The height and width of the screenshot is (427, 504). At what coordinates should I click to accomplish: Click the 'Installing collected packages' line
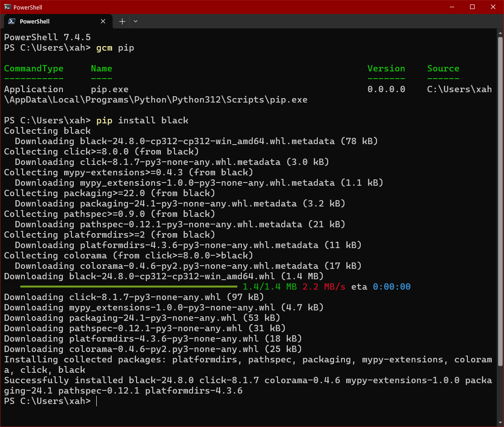(x=248, y=365)
